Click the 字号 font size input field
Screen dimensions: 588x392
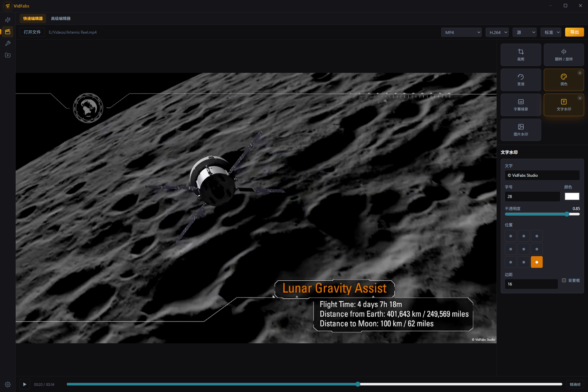coord(532,196)
